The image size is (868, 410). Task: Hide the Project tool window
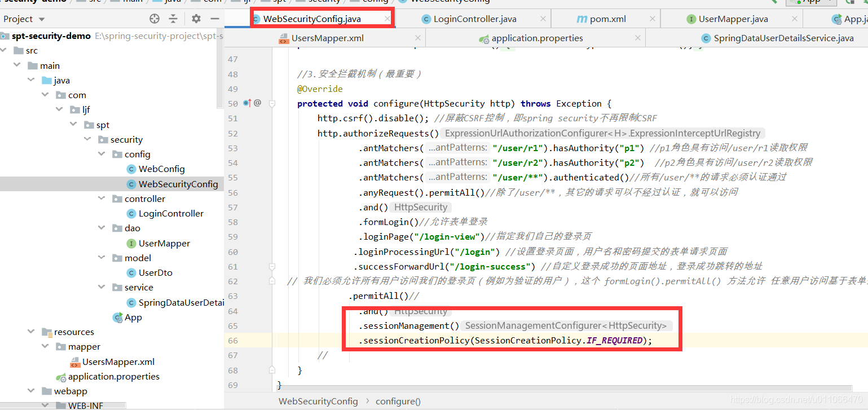(214, 19)
